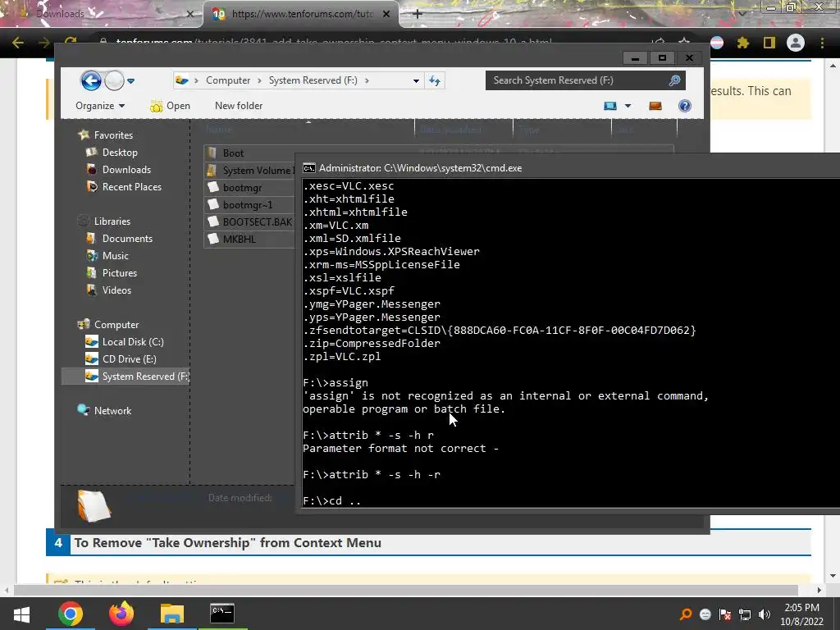Screen dimensions: 840x630
Task: Open the recent locations dropdown arrow
Action: pyautogui.click(x=130, y=81)
